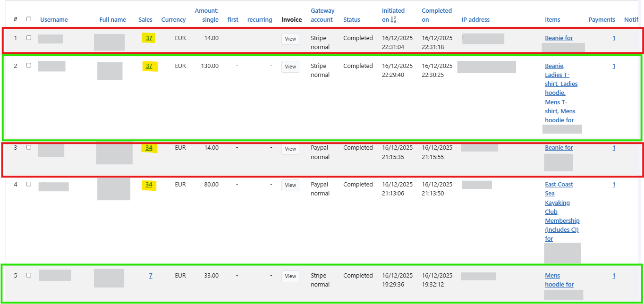
Task: Open the sales count 7 link
Action: [x=151, y=276]
